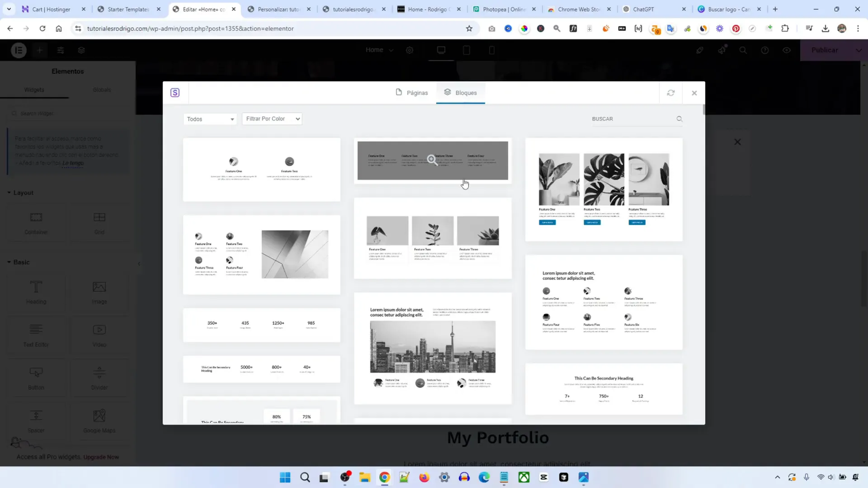Switch to mobile responsive preview mode

(x=491, y=50)
